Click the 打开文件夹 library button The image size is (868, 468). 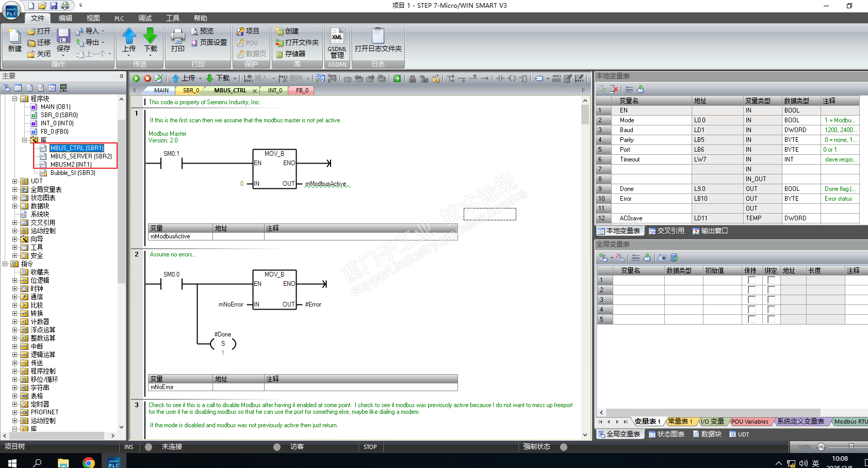[297, 43]
